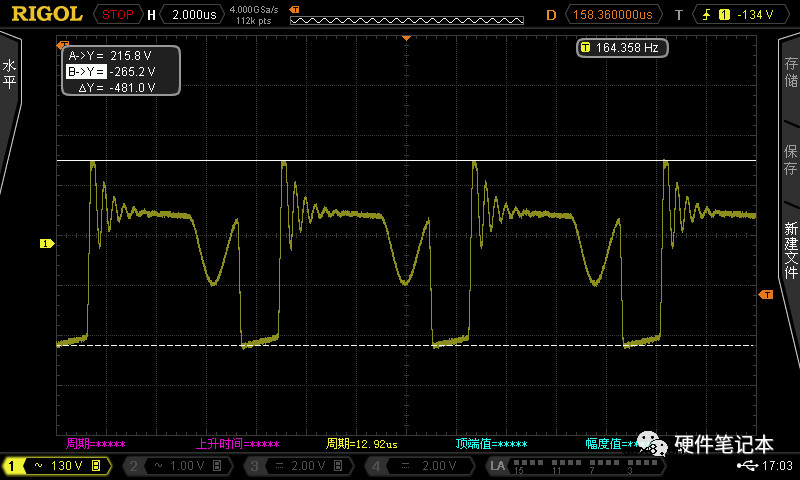800x480 pixels.
Task: Click the channel 1 ground marker
Action: 45,243
